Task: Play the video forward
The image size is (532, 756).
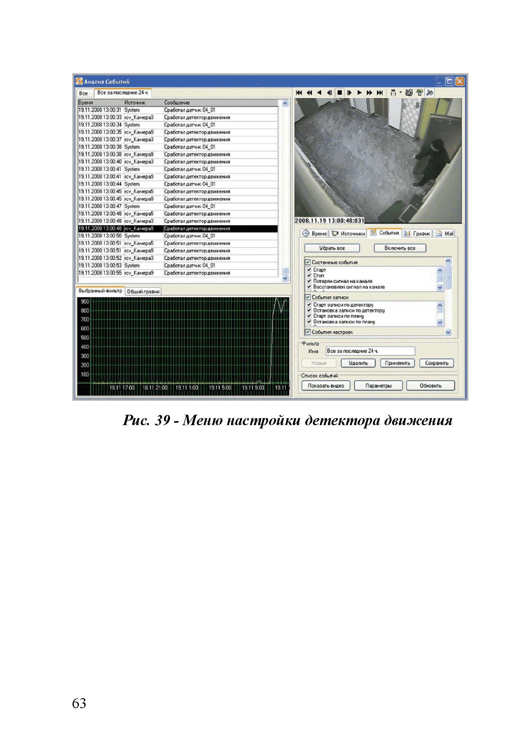Action: (x=359, y=93)
